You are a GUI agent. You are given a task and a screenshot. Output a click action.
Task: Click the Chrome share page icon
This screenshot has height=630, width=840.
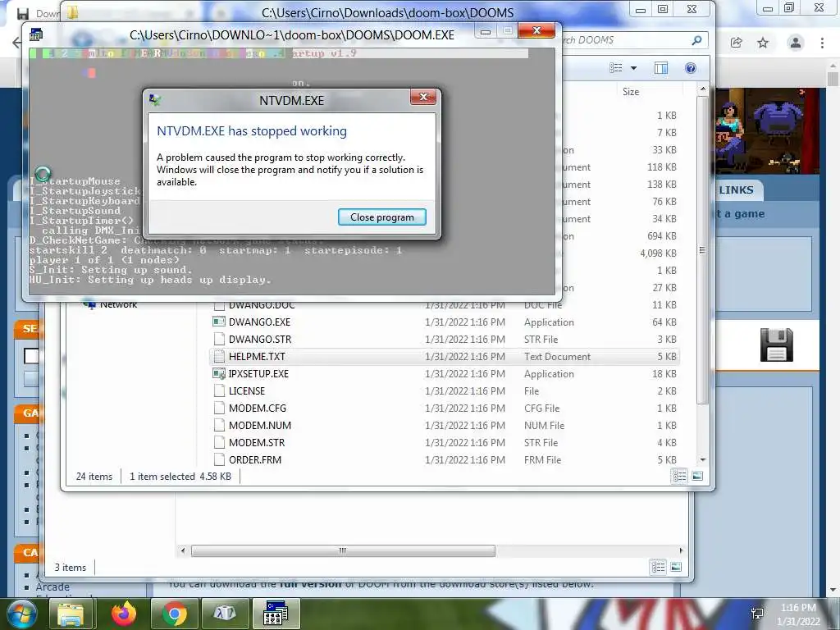click(x=736, y=43)
